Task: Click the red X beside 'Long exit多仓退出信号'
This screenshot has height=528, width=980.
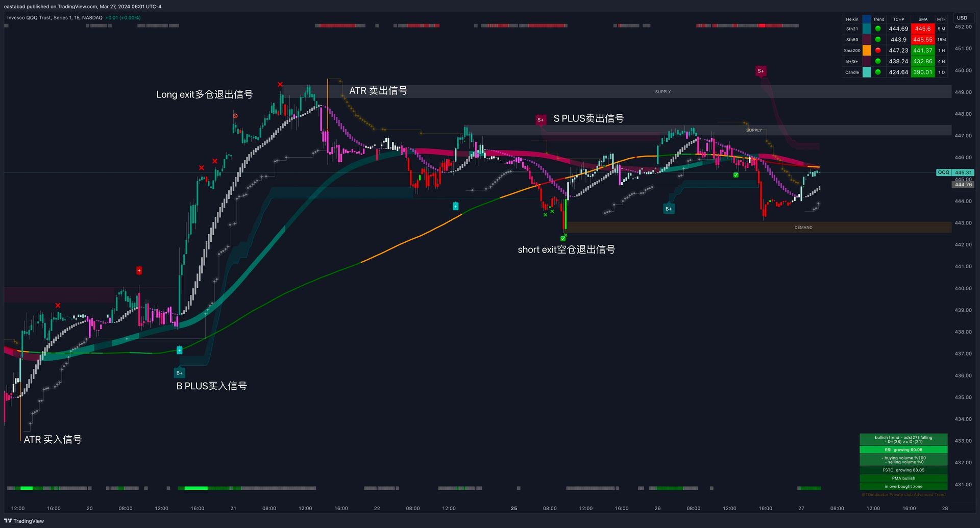Action: click(280, 84)
